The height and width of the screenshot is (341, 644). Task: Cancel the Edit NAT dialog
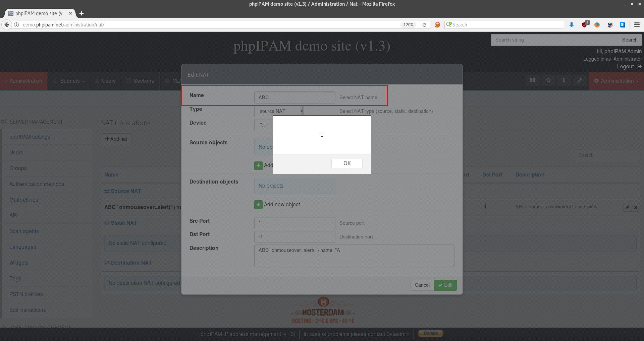coord(422,285)
